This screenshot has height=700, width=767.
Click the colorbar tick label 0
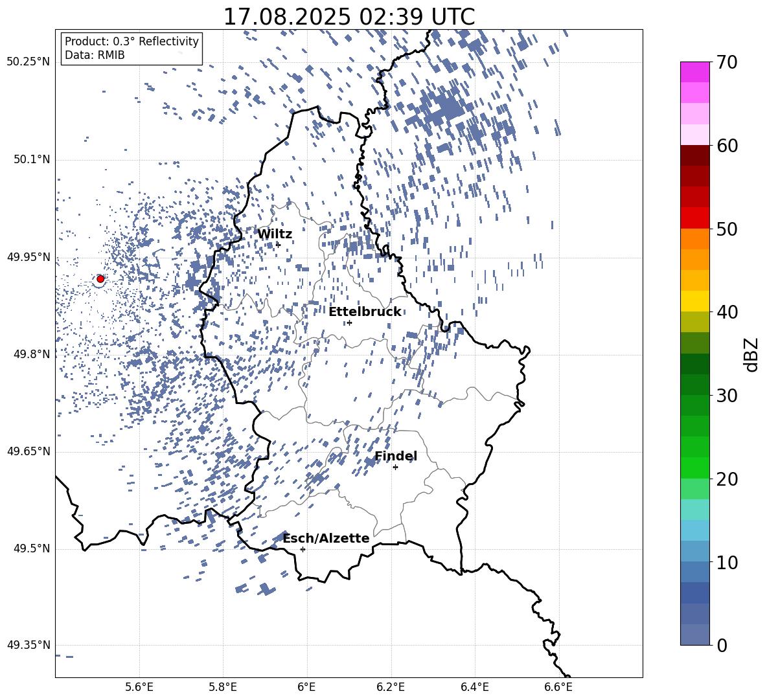(722, 645)
